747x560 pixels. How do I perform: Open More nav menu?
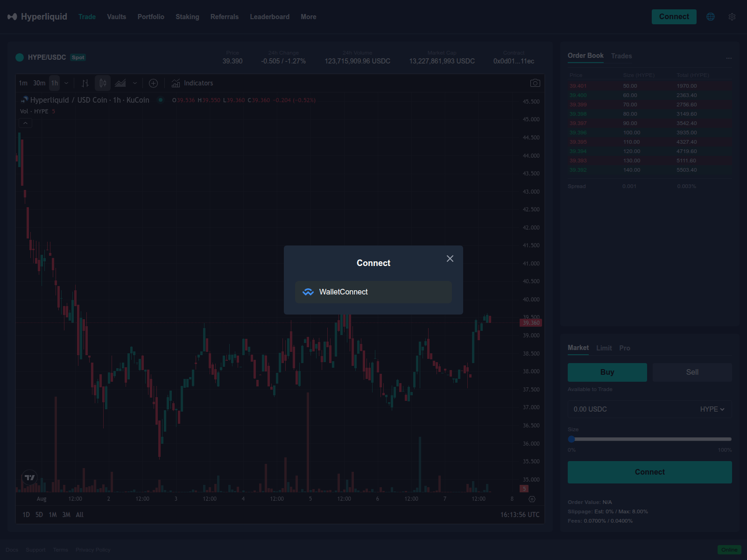point(309,17)
